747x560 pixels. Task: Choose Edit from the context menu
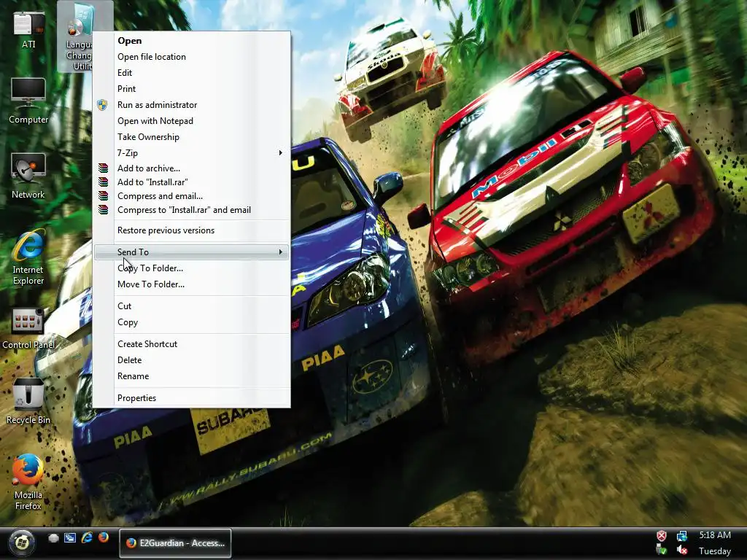point(192,73)
